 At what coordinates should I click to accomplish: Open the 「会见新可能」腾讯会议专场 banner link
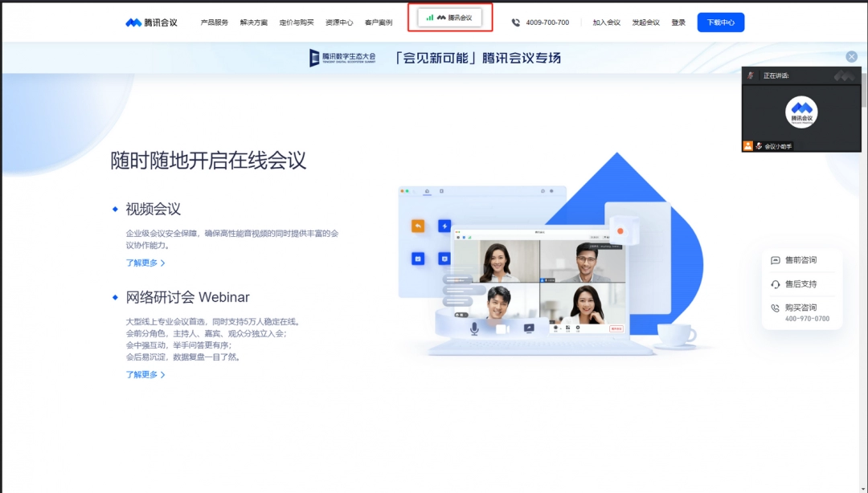pyautogui.click(x=477, y=58)
